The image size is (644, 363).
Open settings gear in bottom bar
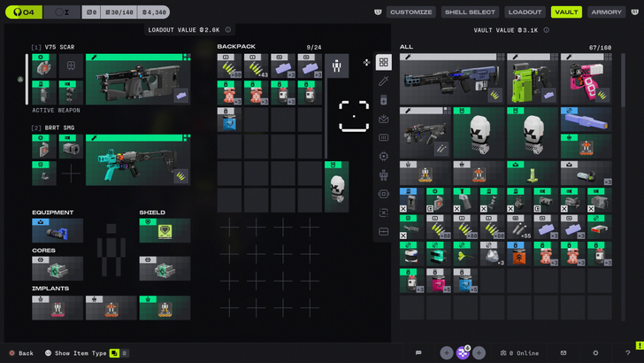[595, 352]
